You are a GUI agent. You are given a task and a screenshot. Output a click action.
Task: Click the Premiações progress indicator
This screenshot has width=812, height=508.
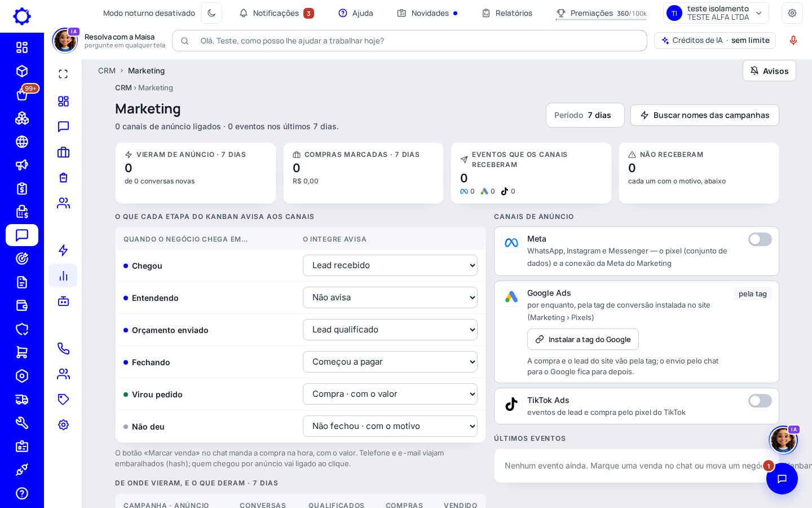pos(601,13)
